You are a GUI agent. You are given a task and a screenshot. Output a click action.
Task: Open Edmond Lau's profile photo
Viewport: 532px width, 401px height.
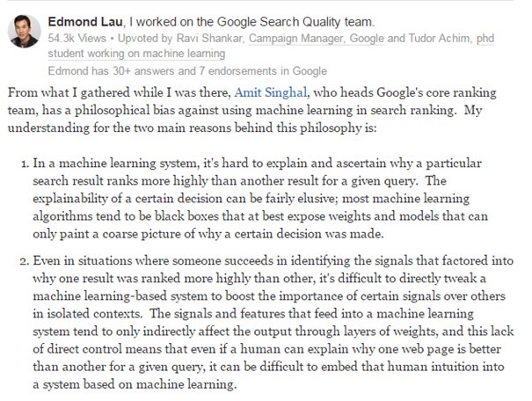24,31
